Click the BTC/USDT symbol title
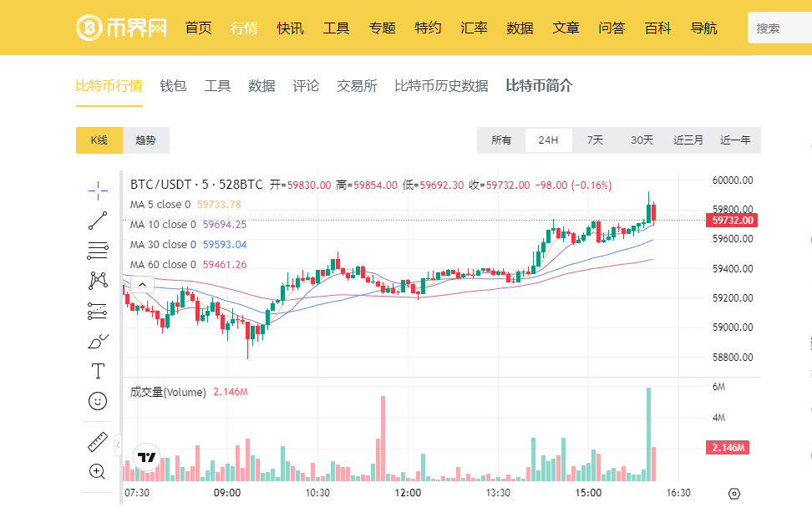This screenshot has height=513, width=812. click(196, 185)
